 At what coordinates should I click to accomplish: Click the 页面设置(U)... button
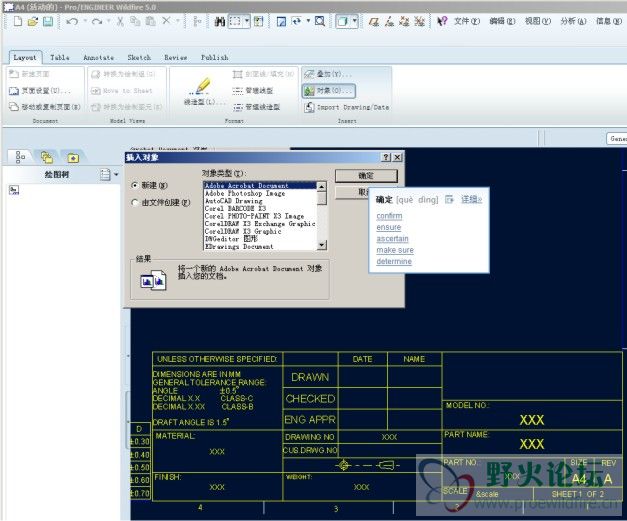40,91
